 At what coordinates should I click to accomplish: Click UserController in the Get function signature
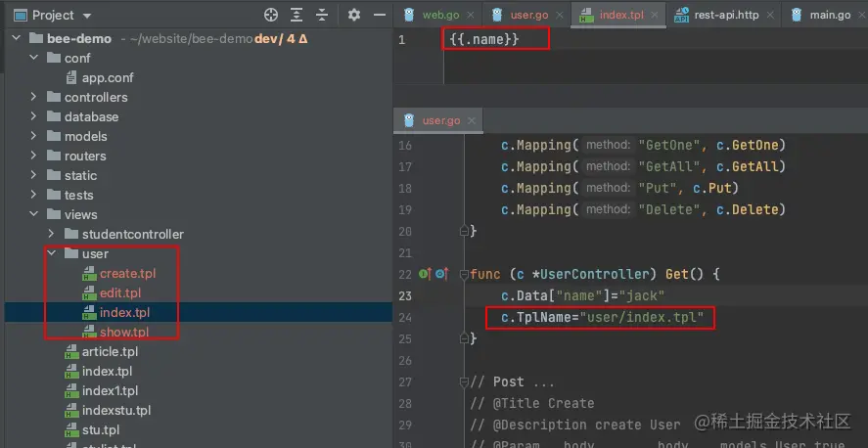pyautogui.click(x=594, y=274)
